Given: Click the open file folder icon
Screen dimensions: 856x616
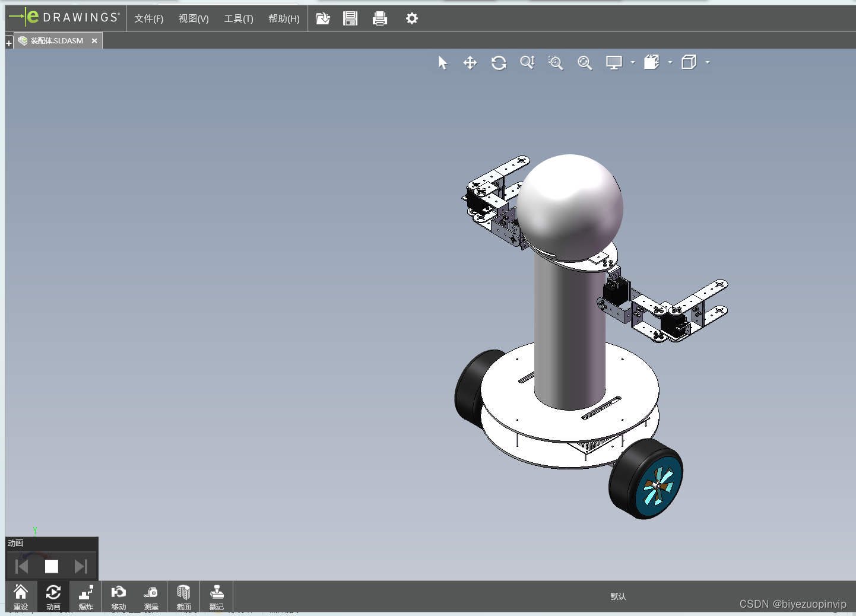Looking at the screenshot, I should click(322, 18).
